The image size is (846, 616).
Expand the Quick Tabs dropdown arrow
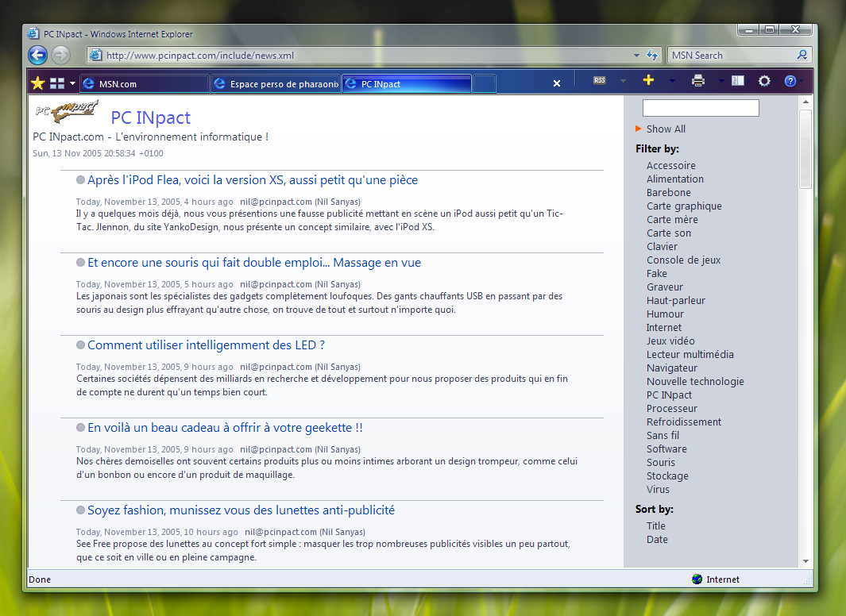click(73, 83)
